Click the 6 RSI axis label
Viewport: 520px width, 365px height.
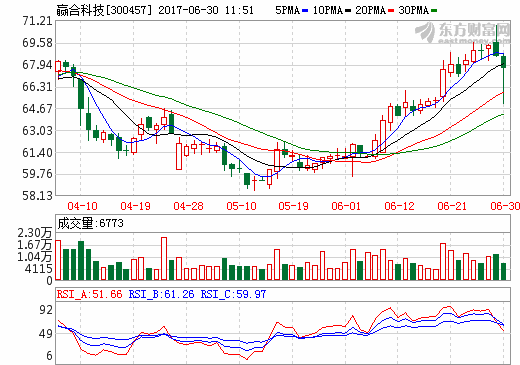[49, 356]
